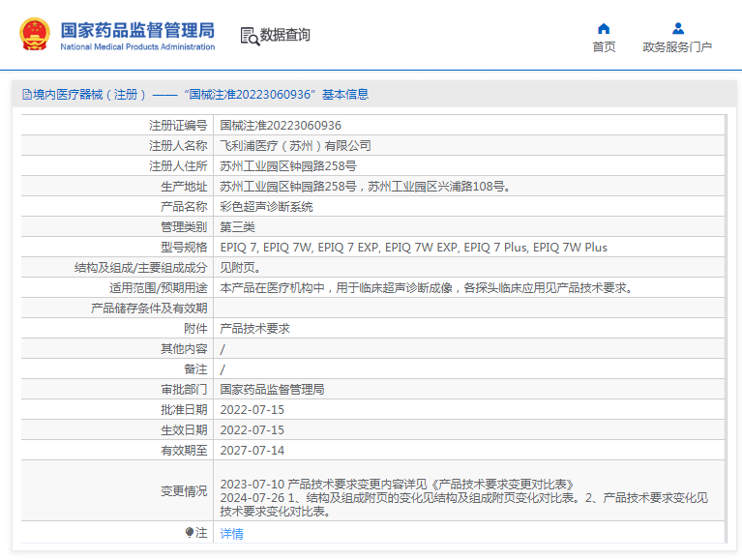Click the slash value in 其他内容 row
This screenshot has height=560, width=742.
coord(223,349)
